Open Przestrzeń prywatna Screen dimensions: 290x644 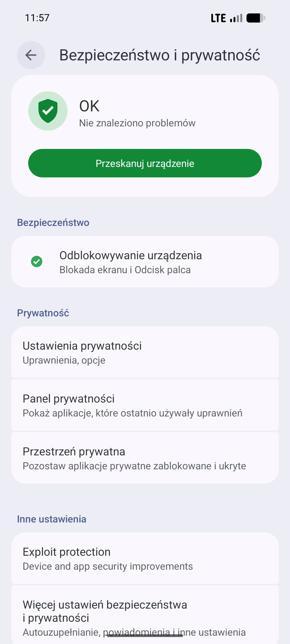[x=145, y=458]
